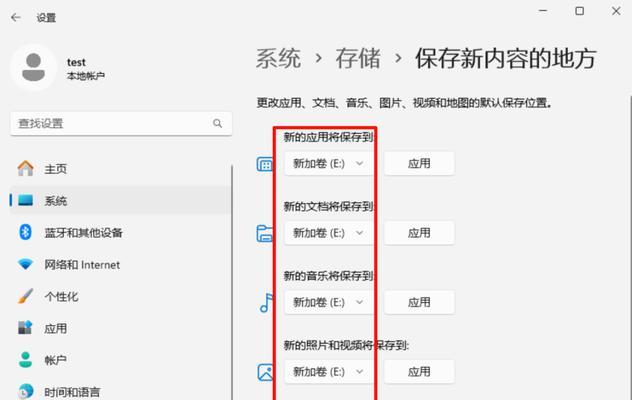632x400 pixels.
Task: Click the search magnifier icon
Action: click(218, 123)
